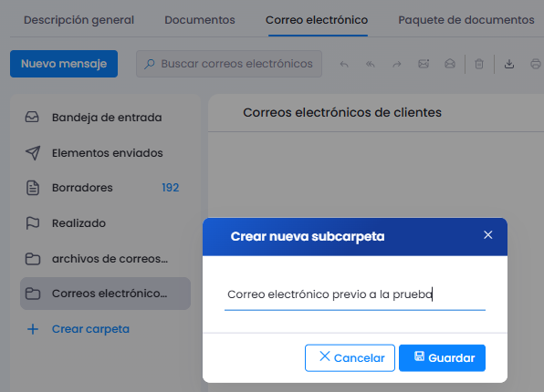Open the Descripción general tab
544x392 pixels.
pos(78,20)
